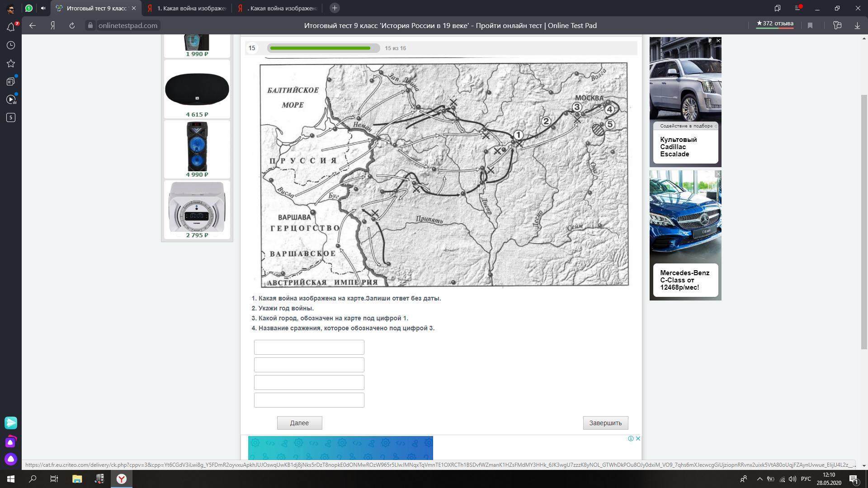Viewport: 868px width, 488px height.
Task: Open the 2 795 ₽ radio ad
Action: tap(197, 210)
